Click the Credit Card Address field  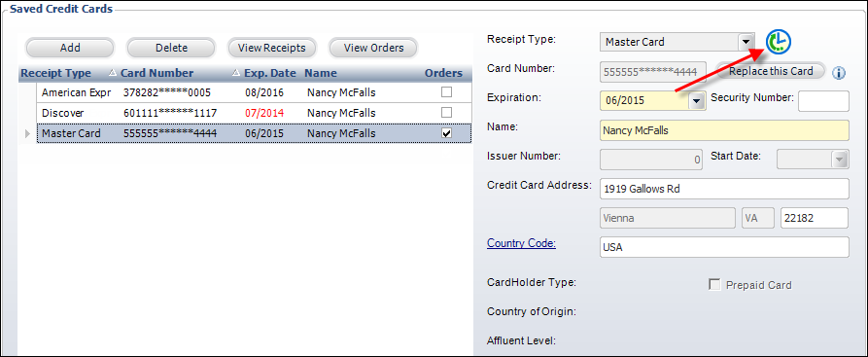click(x=724, y=189)
